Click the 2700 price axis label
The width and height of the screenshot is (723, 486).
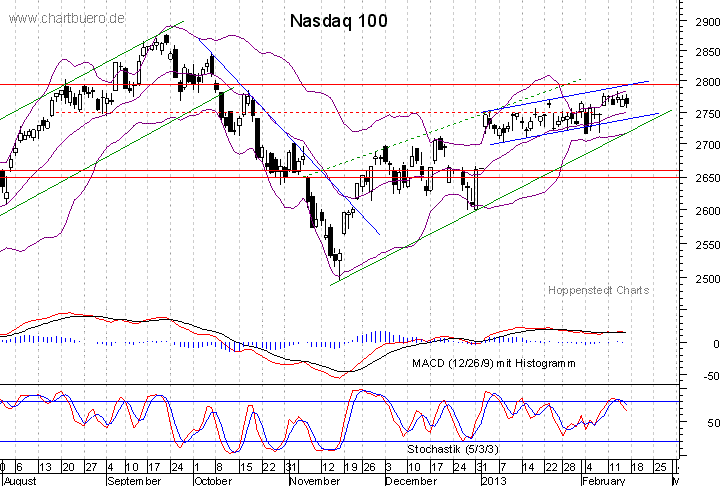[x=708, y=146]
